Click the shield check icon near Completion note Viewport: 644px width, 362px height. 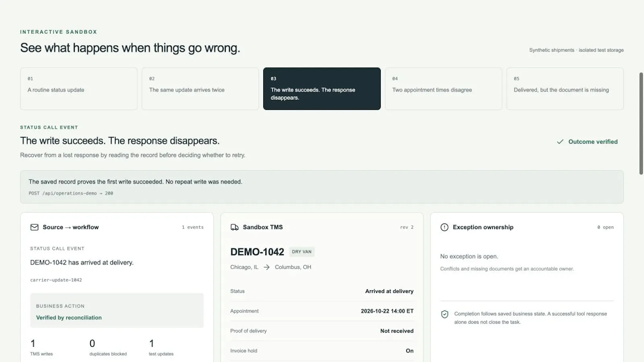coord(445,314)
